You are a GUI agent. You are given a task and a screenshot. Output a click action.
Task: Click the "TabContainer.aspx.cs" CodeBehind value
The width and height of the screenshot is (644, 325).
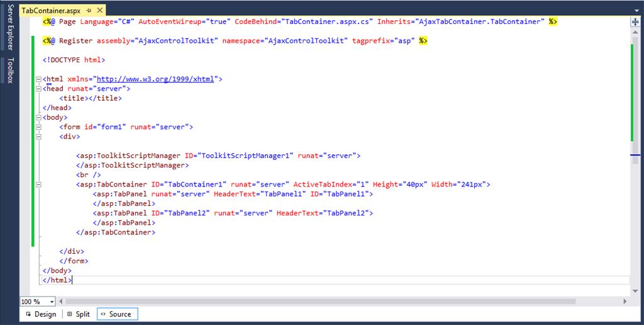click(x=327, y=22)
